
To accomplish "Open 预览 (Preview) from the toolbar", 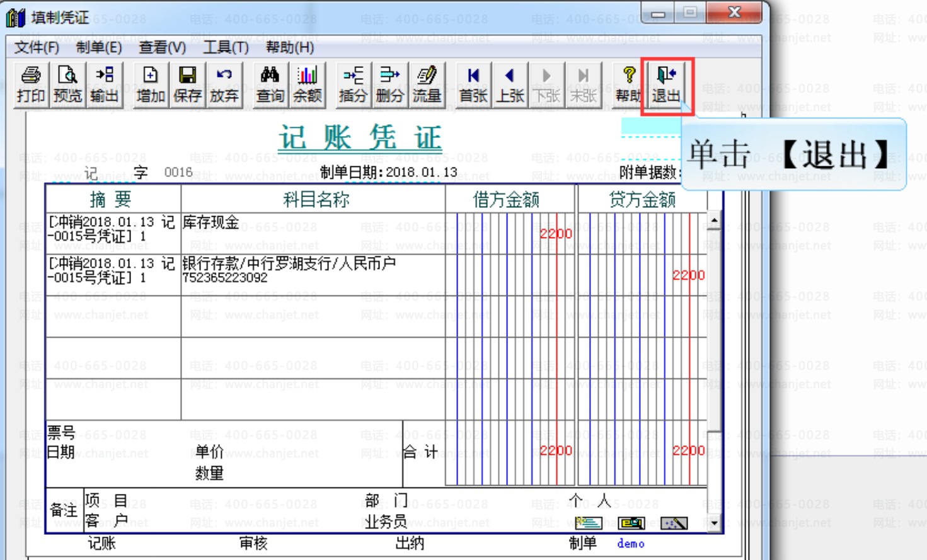I will point(67,84).
